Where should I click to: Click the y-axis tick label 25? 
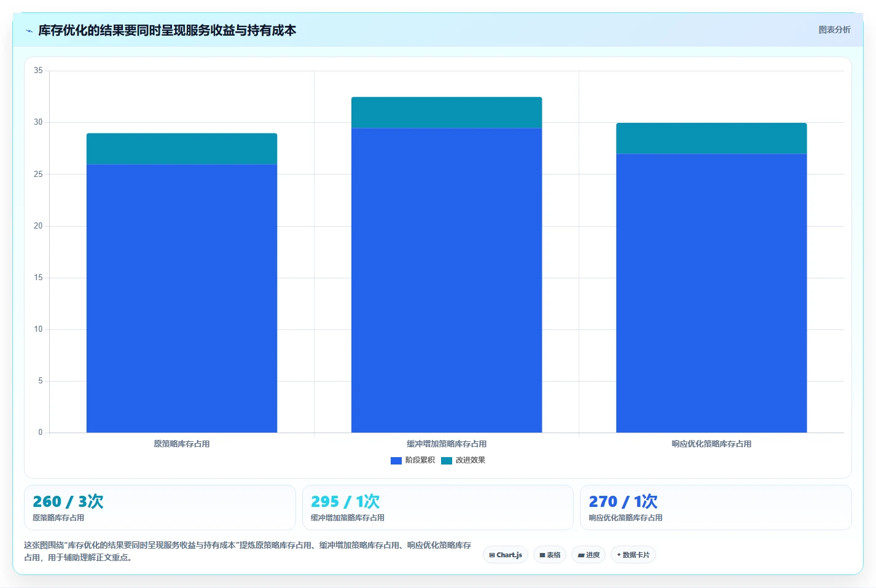pos(38,174)
